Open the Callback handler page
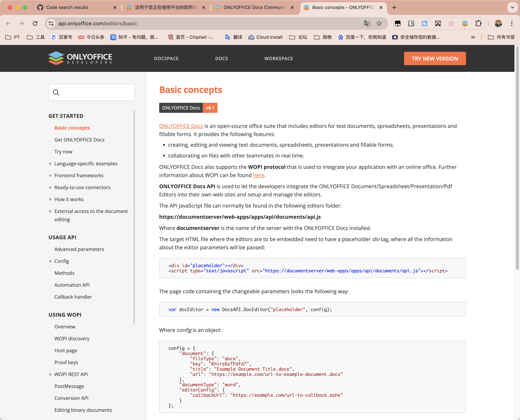 tap(73, 297)
